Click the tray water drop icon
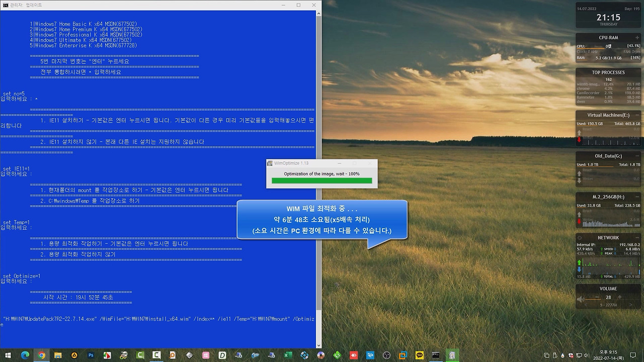The height and width of the screenshot is (362, 644). click(562, 355)
